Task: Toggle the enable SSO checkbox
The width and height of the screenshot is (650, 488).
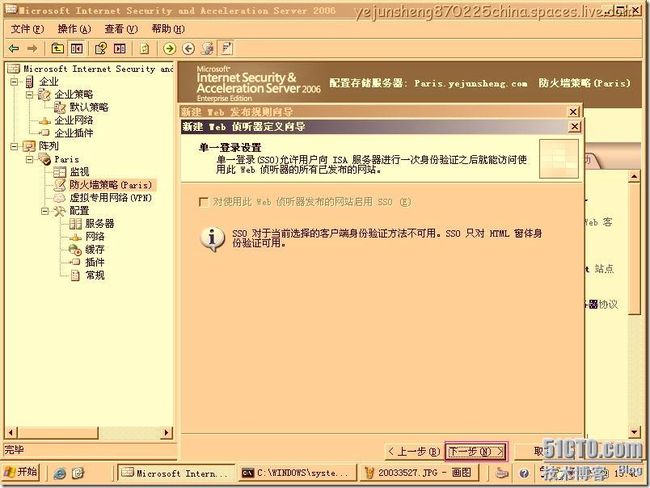Action: [204, 202]
